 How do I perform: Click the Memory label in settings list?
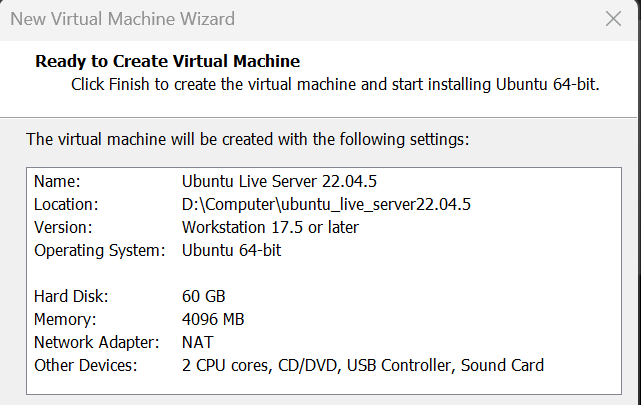pos(67,320)
